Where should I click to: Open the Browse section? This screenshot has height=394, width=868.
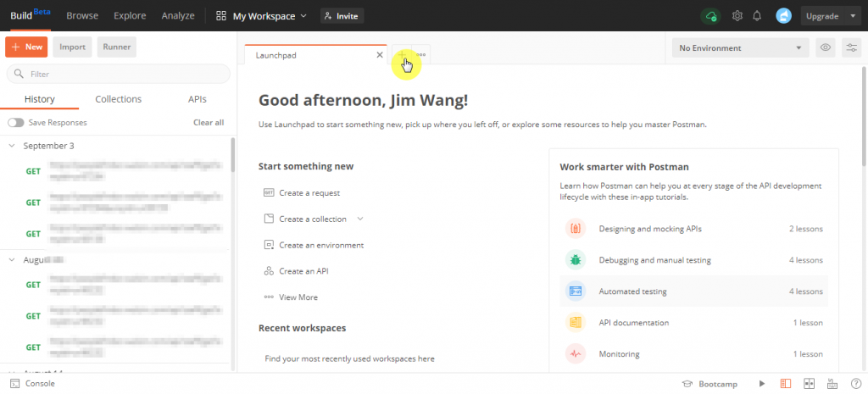pyautogui.click(x=82, y=16)
